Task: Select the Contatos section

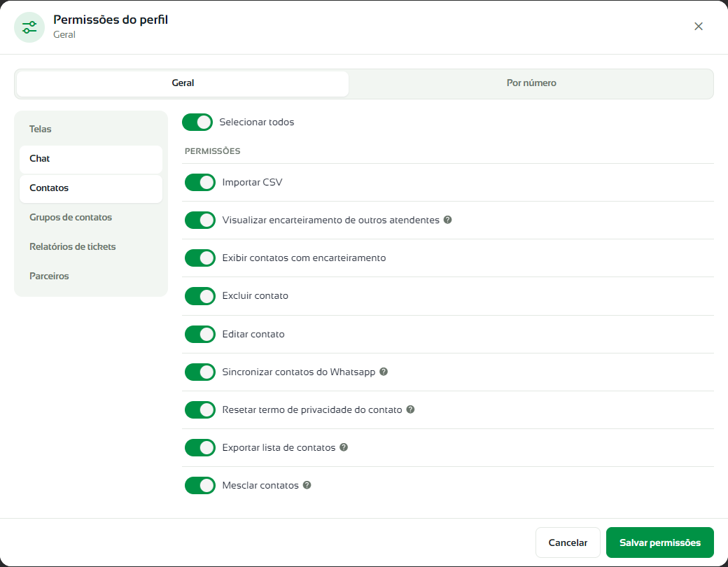Action: (91, 188)
